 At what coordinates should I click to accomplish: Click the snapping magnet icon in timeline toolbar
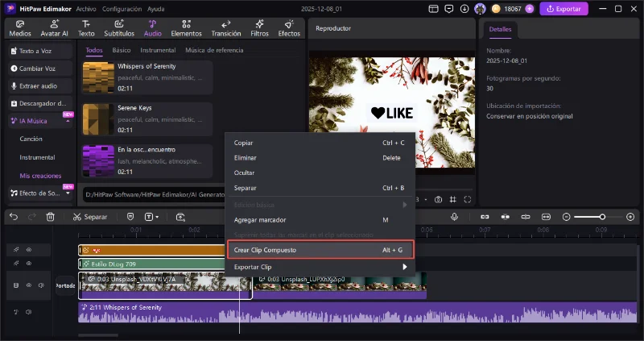506,217
